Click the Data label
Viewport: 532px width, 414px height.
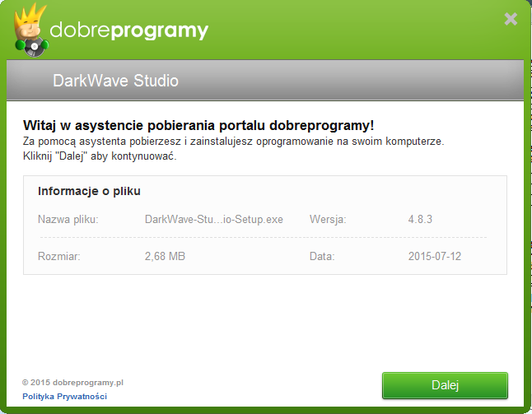point(322,256)
